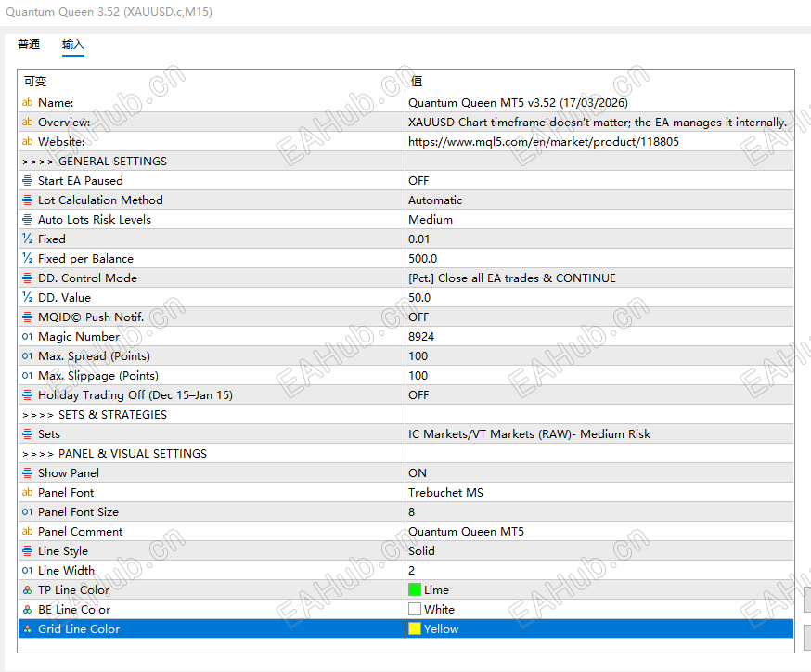Edit the Panel Font Trebuchet MS value
This screenshot has height=672, width=811.
(x=599, y=493)
